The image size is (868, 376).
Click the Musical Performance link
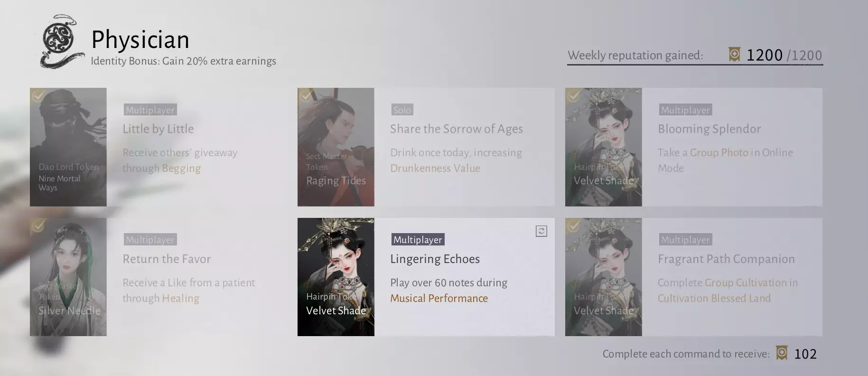tap(439, 298)
